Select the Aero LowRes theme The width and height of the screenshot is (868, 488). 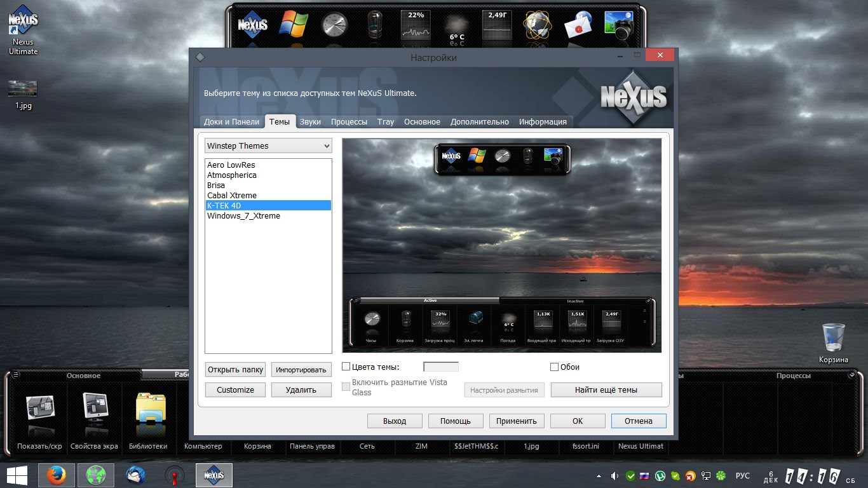(x=268, y=165)
